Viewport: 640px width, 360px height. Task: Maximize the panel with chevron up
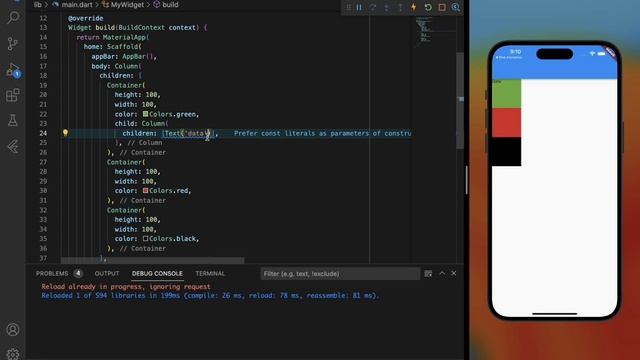[x=442, y=273]
